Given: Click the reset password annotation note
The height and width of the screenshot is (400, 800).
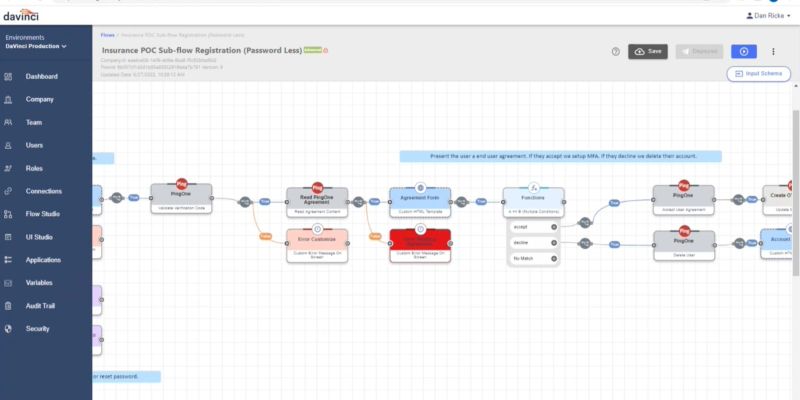Looking at the screenshot, I should (x=126, y=377).
